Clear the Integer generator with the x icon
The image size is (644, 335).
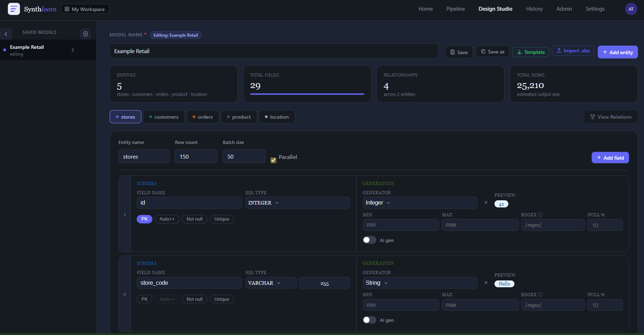pyautogui.click(x=486, y=202)
